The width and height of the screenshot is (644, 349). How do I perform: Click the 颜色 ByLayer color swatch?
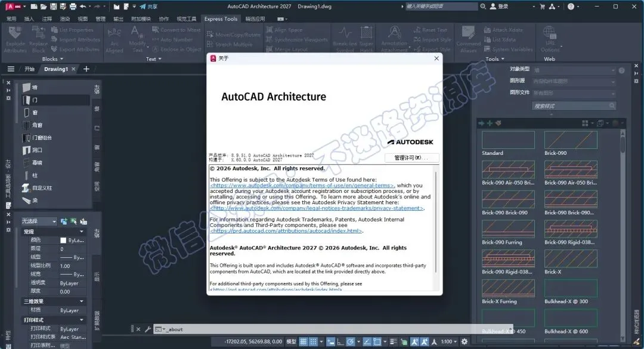[x=63, y=241]
